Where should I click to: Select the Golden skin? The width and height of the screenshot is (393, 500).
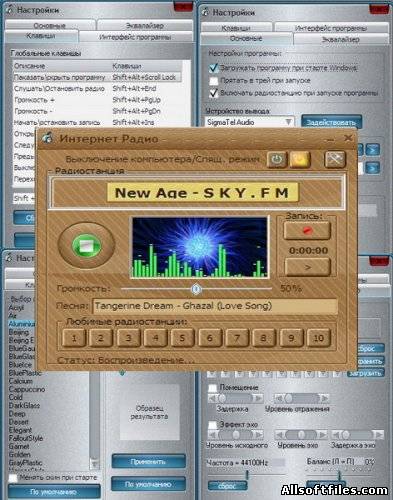(20, 454)
